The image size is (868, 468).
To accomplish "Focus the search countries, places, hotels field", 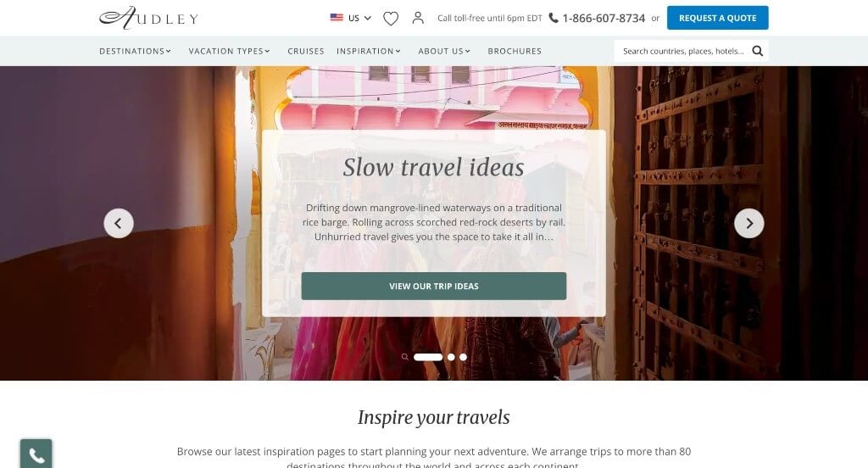I will (x=683, y=51).
